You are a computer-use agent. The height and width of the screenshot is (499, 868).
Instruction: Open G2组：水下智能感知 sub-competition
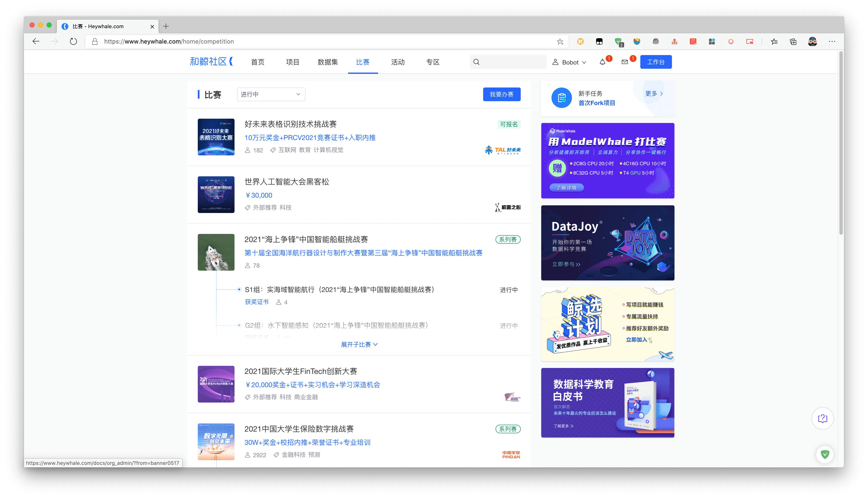pos(336,325)
